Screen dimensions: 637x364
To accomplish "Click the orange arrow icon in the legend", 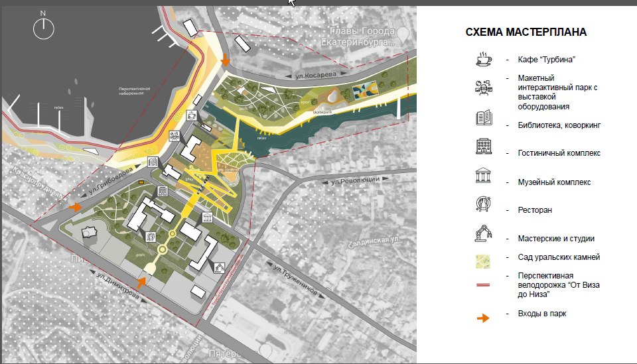I will 483,318.
